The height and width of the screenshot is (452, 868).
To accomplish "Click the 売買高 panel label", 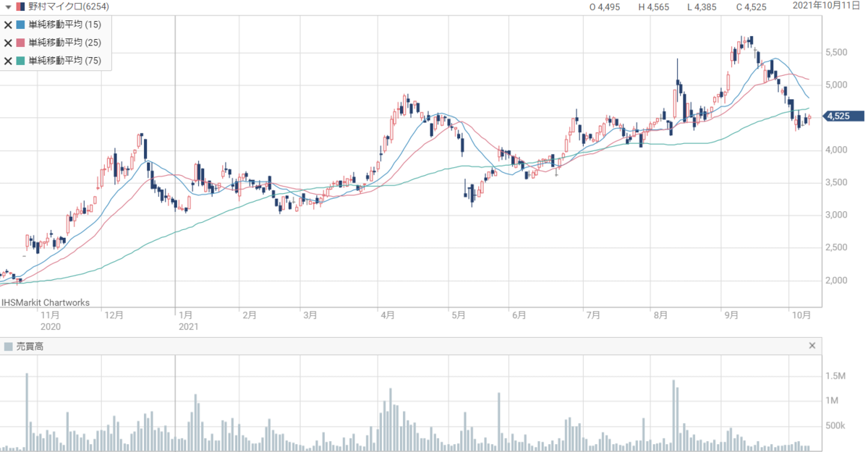I will [x=30, y=347].
